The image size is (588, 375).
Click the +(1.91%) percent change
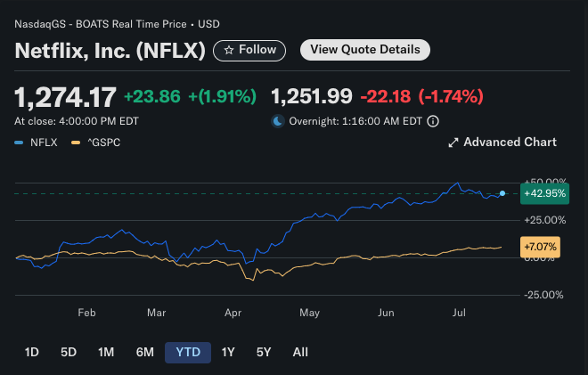[x=223, y=96]
